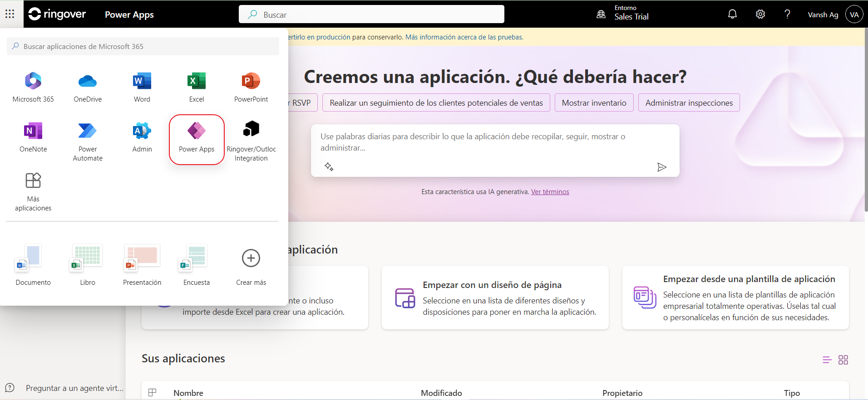Sort by the Tipo column header
The image size is (868, 400).
point(792,393)
